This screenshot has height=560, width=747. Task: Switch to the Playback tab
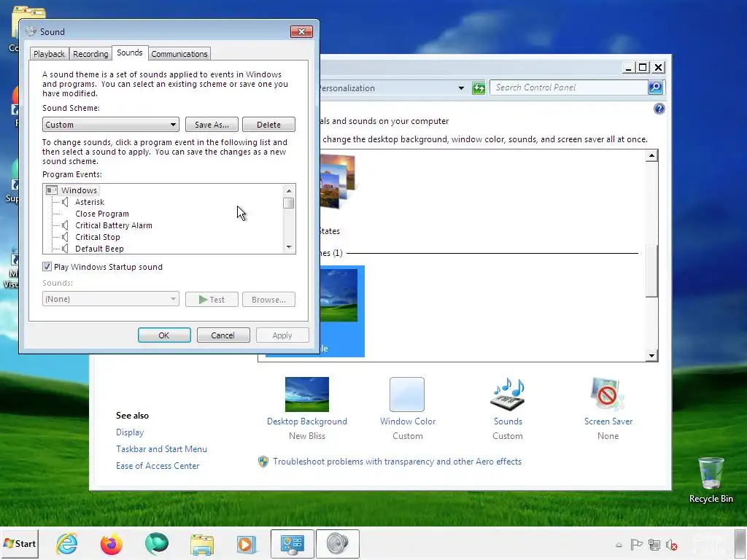click(x=49, y=54)
